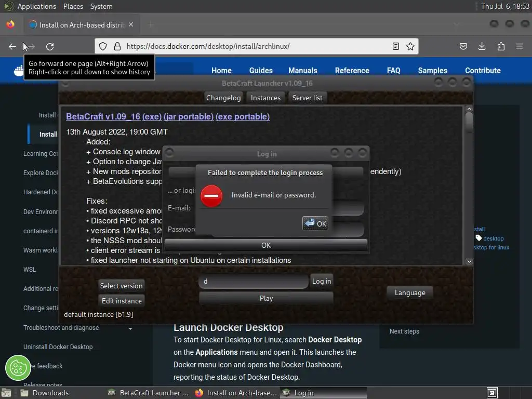
Task: Open the Language button in the launcher
Action: [410, 292]
